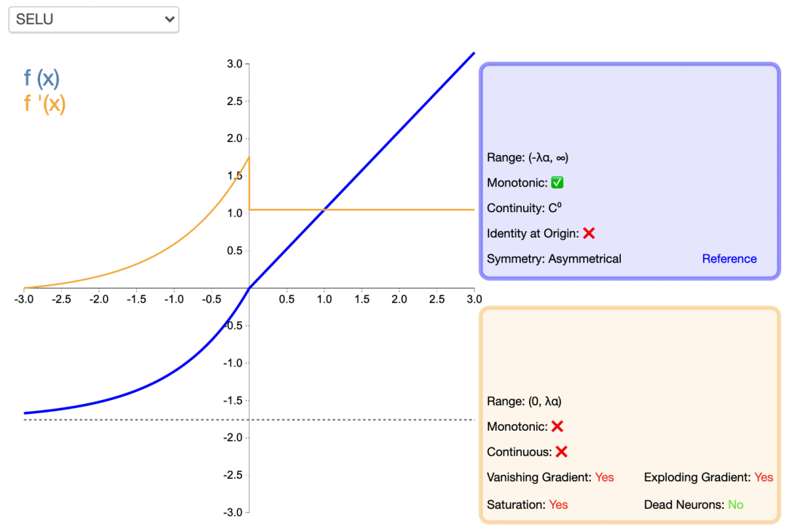
Task: Click the 1.0 tick label on the x-axis
Action: tap(324, 300)
